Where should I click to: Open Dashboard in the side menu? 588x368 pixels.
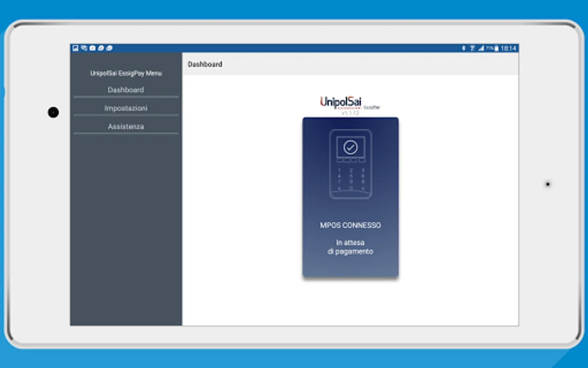pyautogui.click(x=126, y=90)
